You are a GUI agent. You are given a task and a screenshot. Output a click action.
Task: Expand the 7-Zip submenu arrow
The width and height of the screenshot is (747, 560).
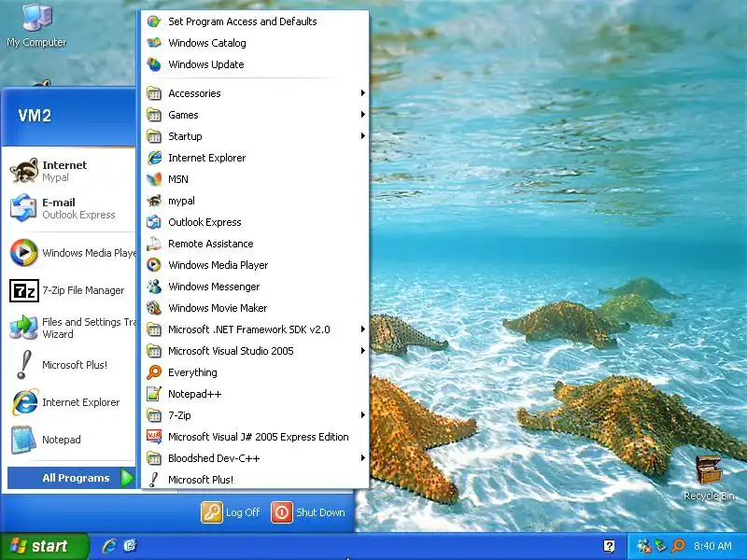coord(363,414)
